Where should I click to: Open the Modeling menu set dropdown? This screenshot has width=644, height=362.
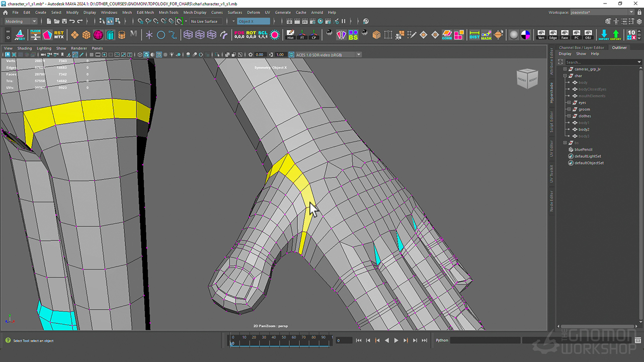pyautogui.click(x=21, y=21)
